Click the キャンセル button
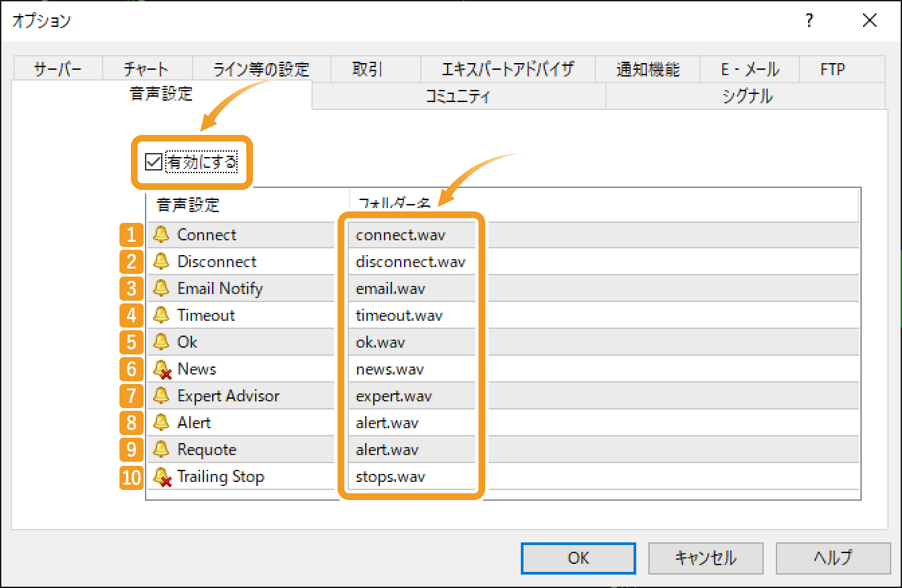 (705, 558)
